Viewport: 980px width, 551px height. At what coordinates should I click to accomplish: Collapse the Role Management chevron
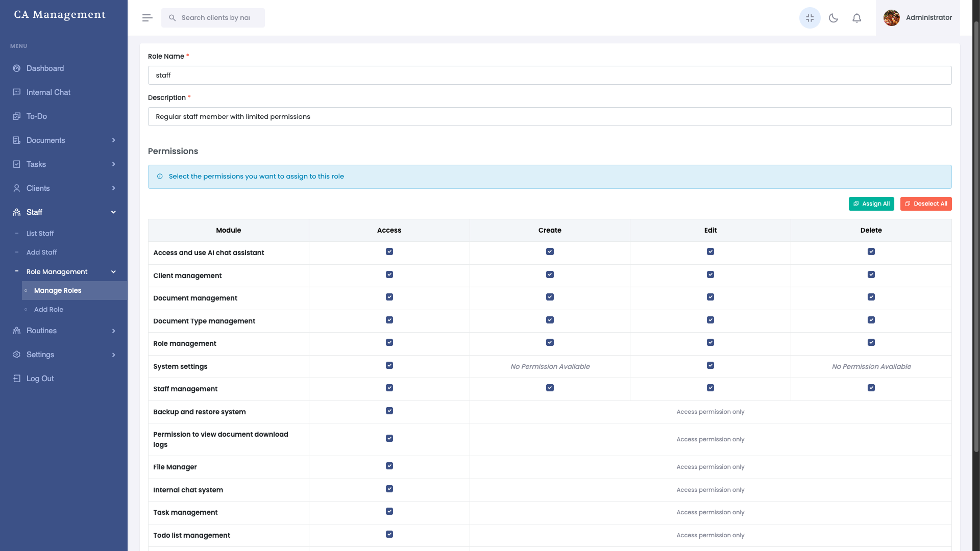113,272
